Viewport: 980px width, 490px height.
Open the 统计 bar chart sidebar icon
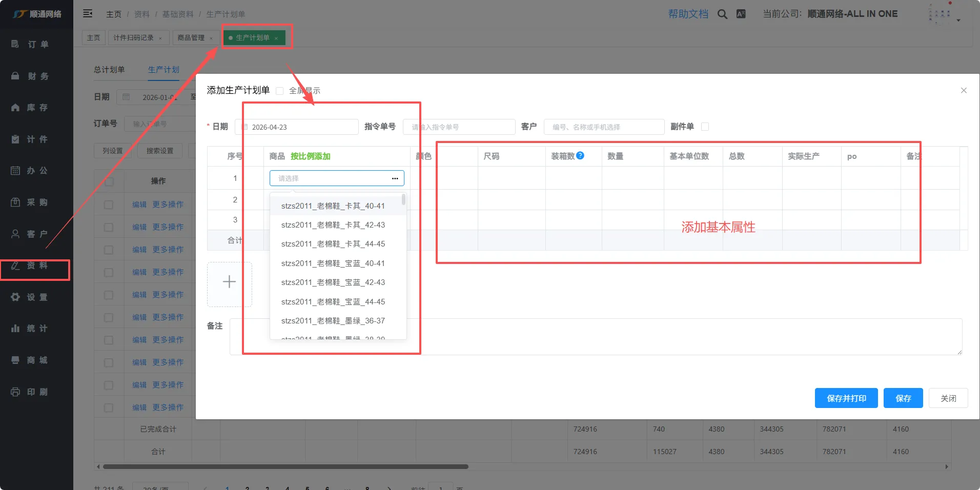point(15,329)
